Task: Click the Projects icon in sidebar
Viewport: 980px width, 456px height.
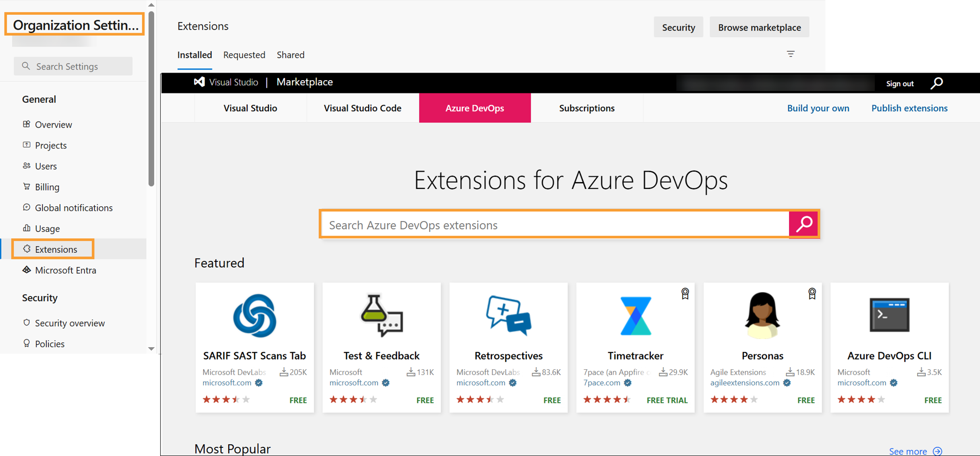Action: pos(27,145)
